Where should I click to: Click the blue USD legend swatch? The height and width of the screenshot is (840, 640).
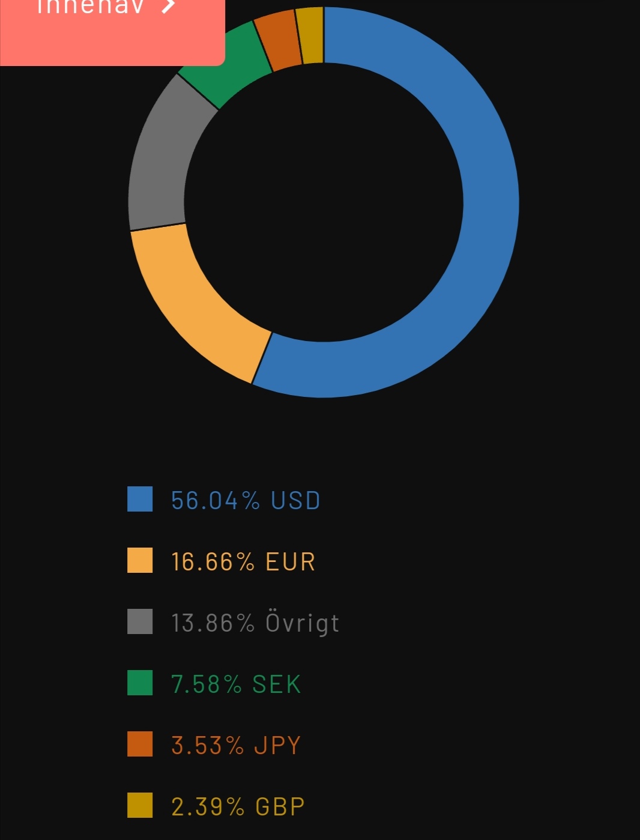click(140, 499)
